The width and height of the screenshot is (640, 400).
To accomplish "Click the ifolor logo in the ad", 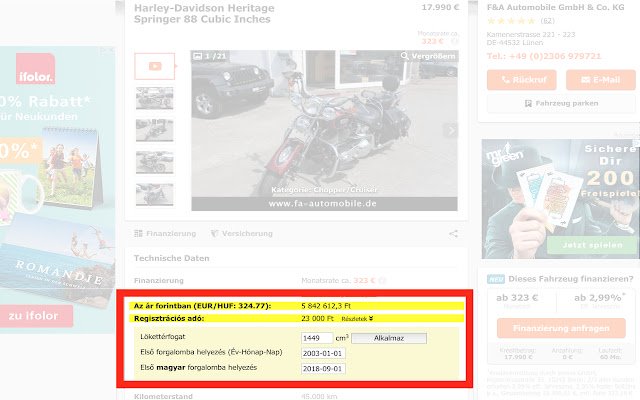I will pyautogui.click(x=36, y=69).
